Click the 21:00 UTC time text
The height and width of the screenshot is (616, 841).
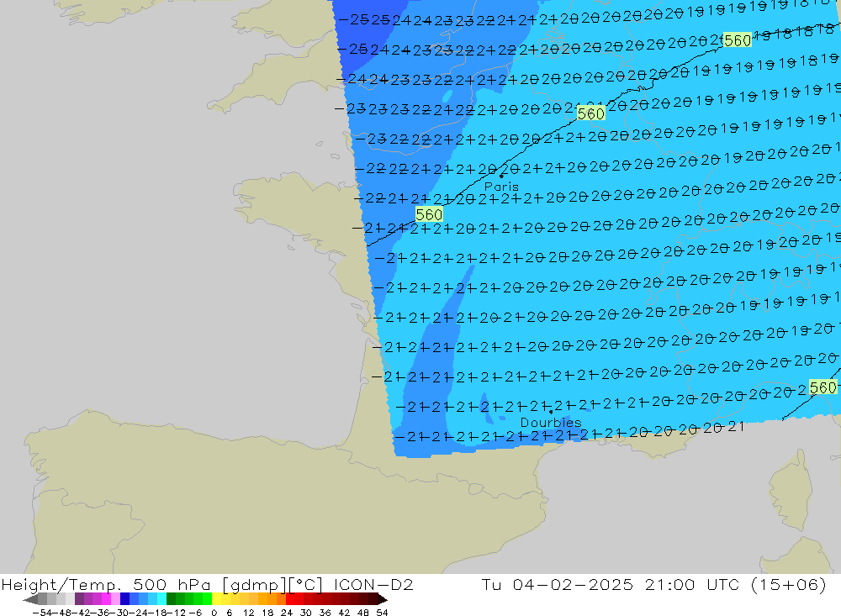pyautogui.click(x=693, y=584)
